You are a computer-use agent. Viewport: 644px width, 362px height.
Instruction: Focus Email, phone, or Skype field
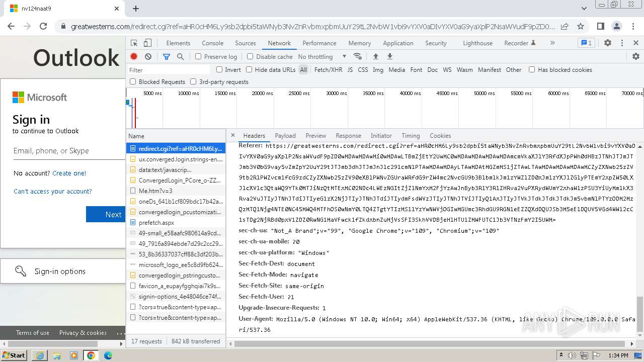[69, 151]
